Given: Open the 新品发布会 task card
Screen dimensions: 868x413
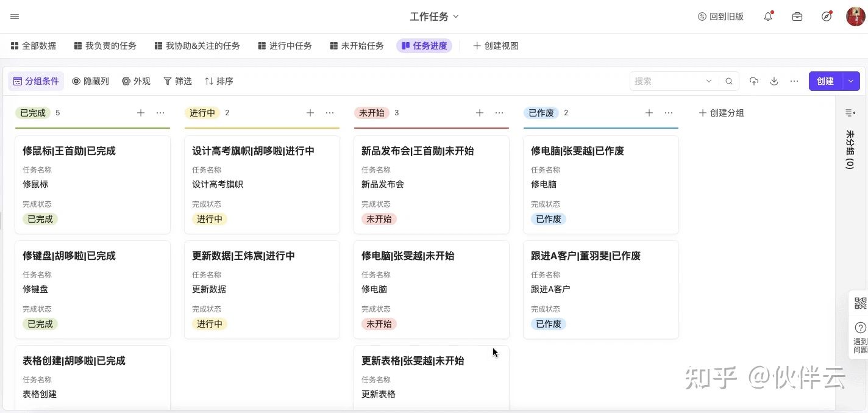Looking at the screenshot, I should pyautogui.click(x=431, y=184).
